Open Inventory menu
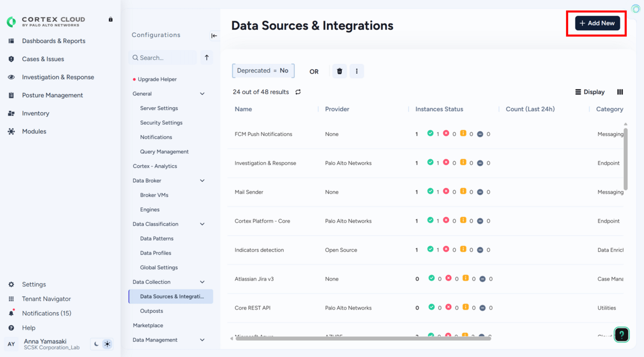644x357 pixels. point(35,113)
